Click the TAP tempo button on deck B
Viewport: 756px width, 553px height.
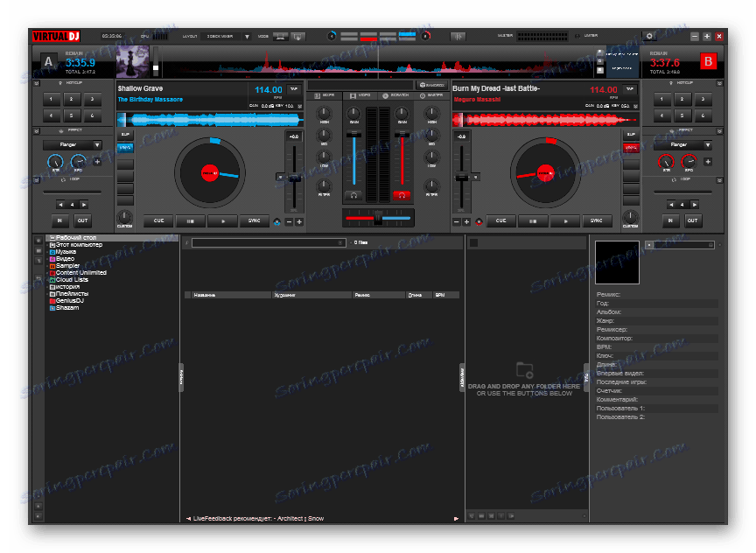pos(630,89)
